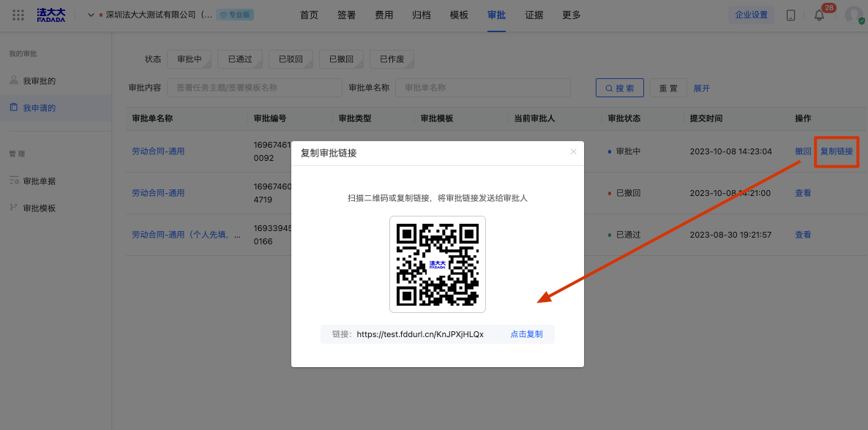The height and width of the screenshot is (430, 868).
Task: Click the 已通过 status cell
Action: coord(624,235)
